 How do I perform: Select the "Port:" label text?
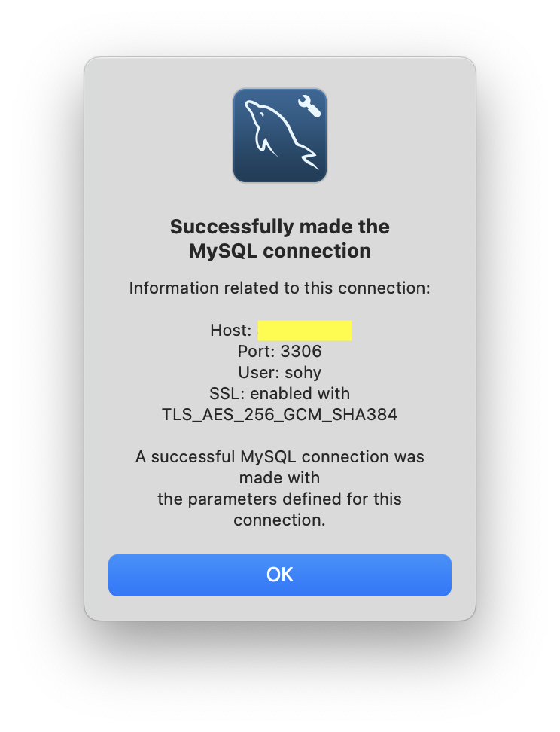point(257,351)
